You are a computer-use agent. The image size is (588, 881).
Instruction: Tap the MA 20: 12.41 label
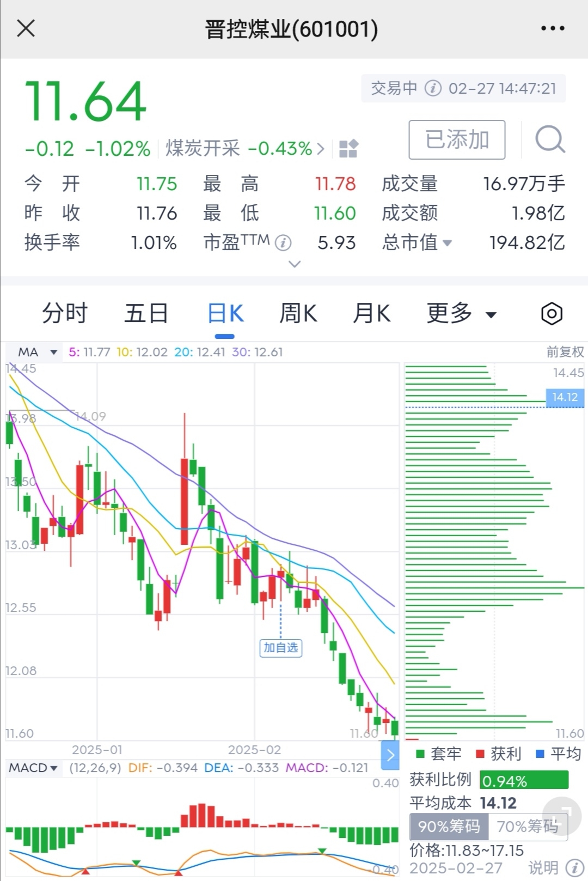(200, 352)
